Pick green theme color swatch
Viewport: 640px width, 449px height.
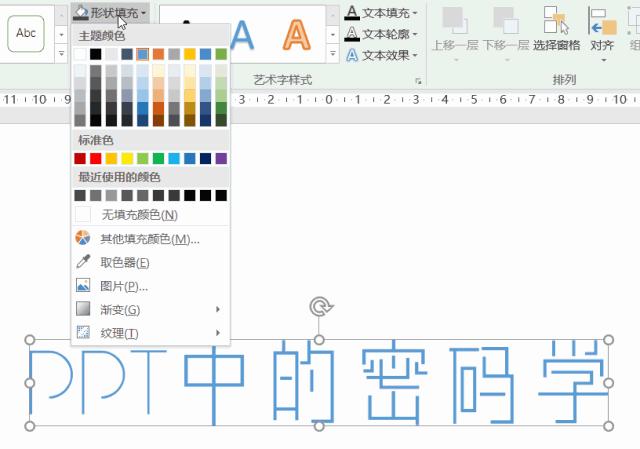click(x=221, y=54)
